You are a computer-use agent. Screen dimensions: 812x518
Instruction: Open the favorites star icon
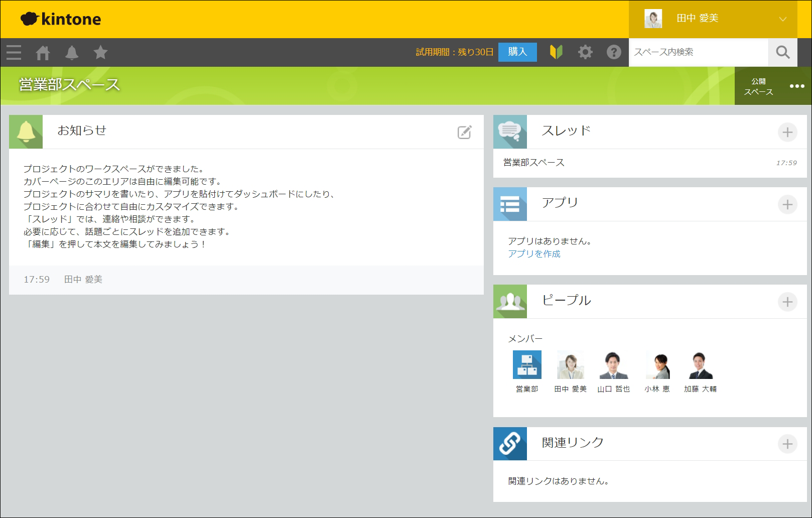tap(100, 52)
